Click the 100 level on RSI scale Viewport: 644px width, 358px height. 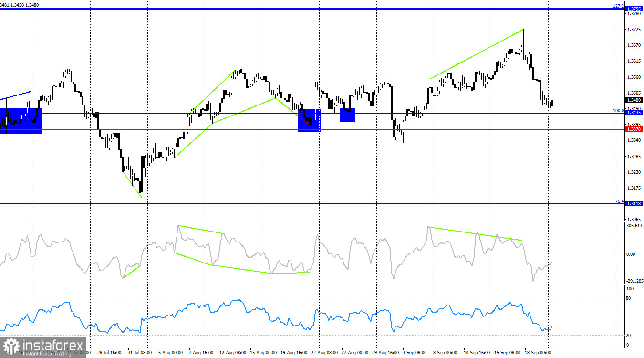click(x=630, y=289)
